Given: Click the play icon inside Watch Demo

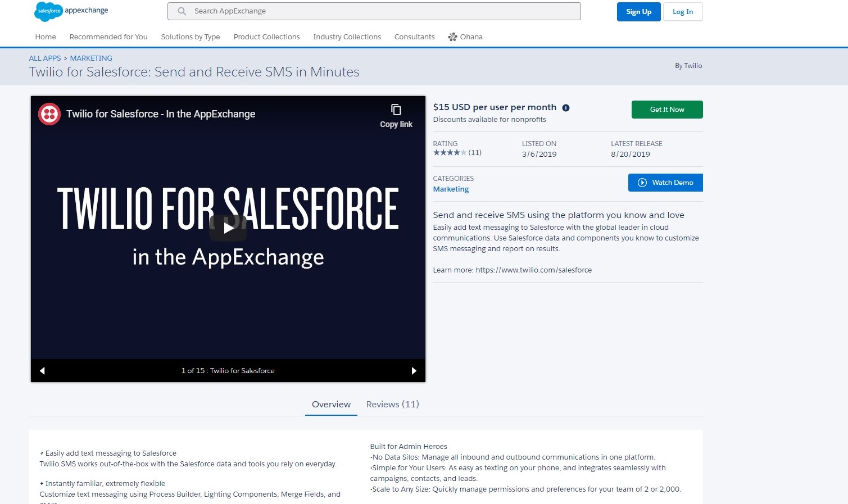Looking at the screenshot, I should (641, 182).
